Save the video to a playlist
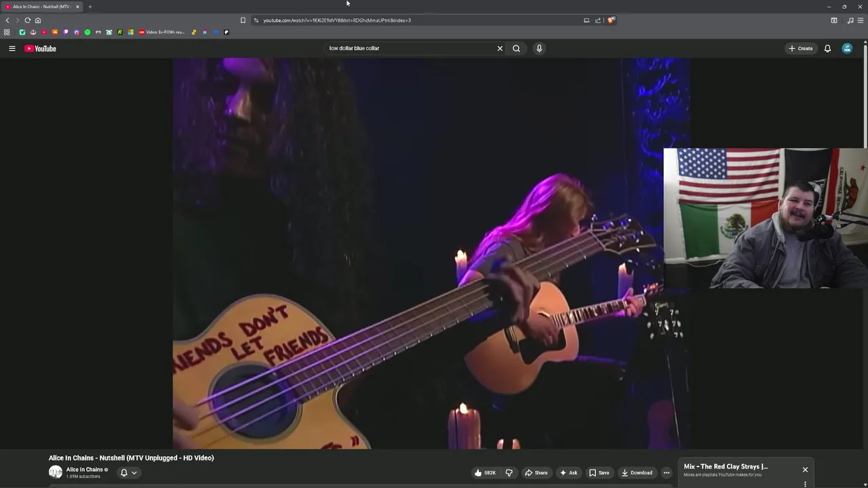The image size is (868, 488). [599, 472]
